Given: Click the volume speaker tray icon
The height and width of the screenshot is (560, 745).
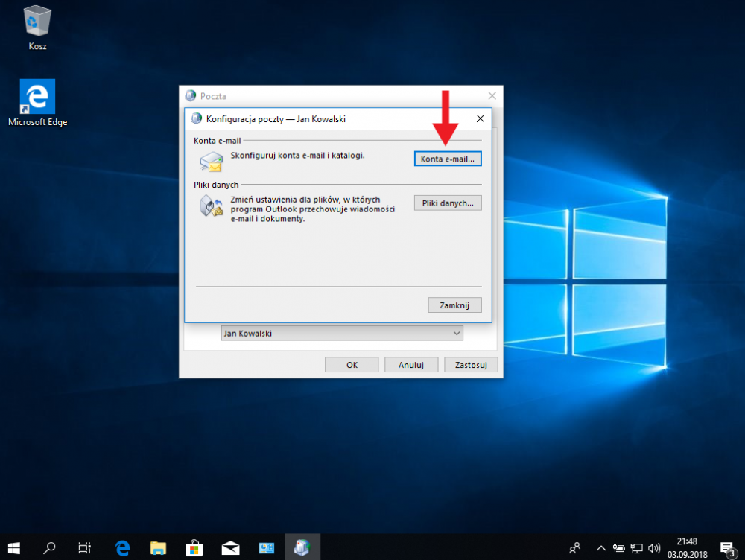Looking at the screenshot, I should (654, 548).
